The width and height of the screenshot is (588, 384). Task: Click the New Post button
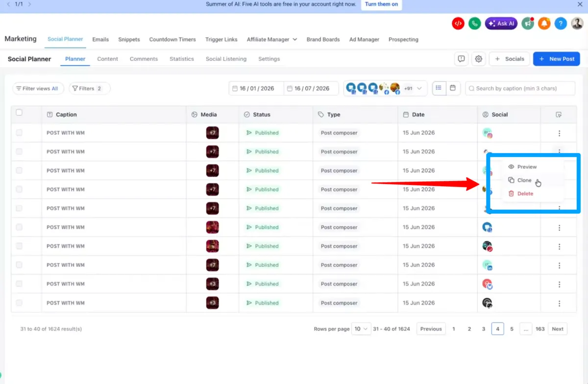coord(557,59)
